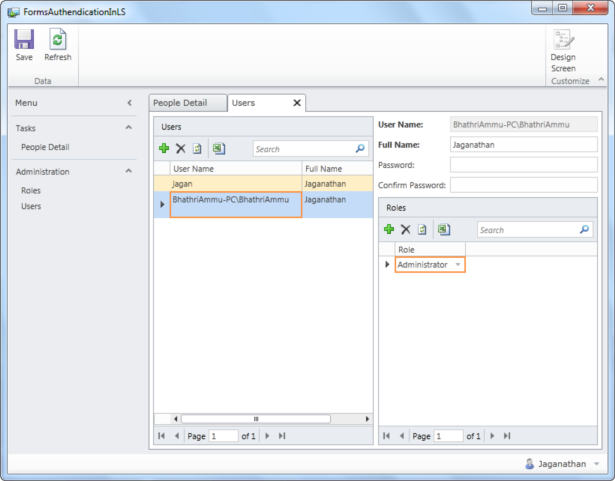Open the Design Screen tool
The width and height of the screenshot is (615, 481).
click(564, 51)
